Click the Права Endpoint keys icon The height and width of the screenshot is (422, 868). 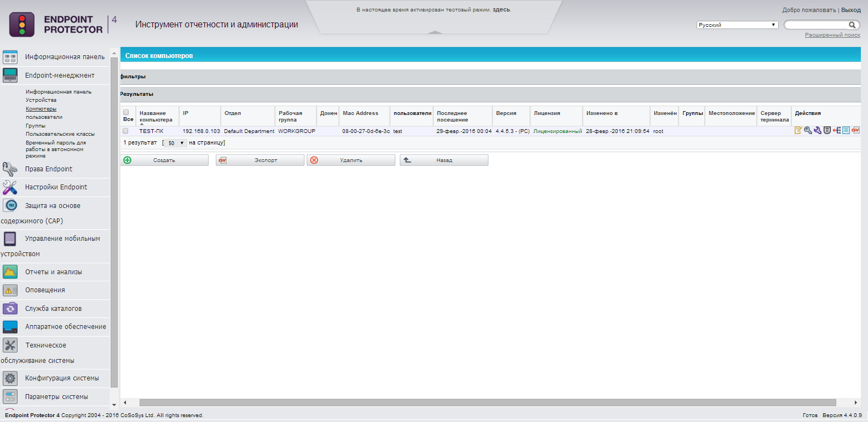(x=10, y=169)
